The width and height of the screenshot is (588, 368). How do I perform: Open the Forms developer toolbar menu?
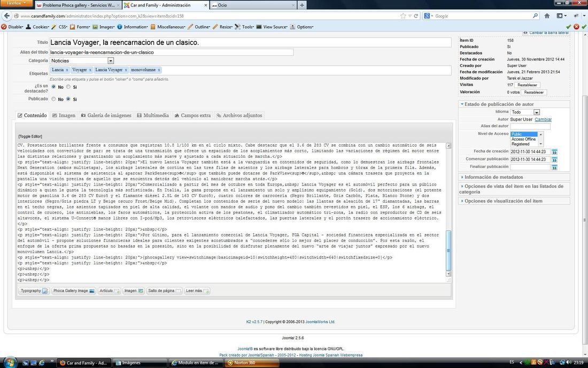(x=80, y=27)
